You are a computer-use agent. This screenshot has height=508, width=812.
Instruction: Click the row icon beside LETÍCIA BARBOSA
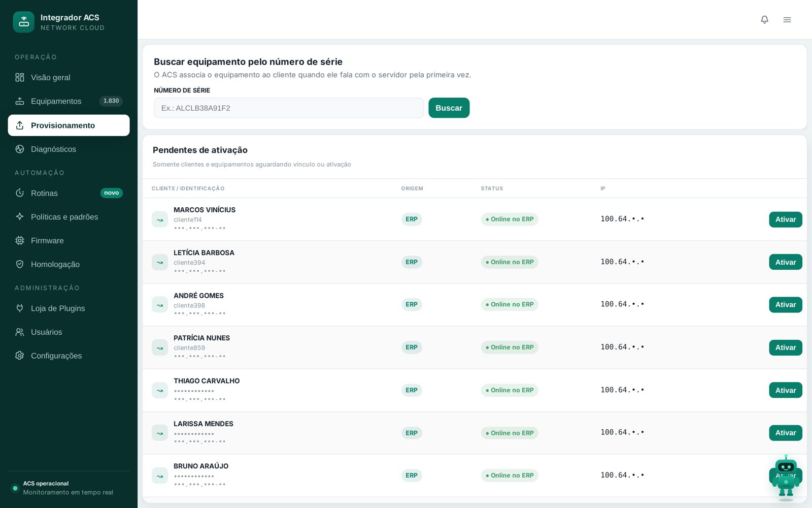tap(160, 262)
